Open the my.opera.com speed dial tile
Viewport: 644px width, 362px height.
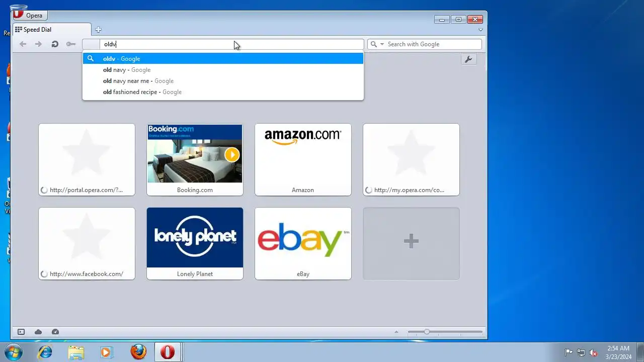411,159
